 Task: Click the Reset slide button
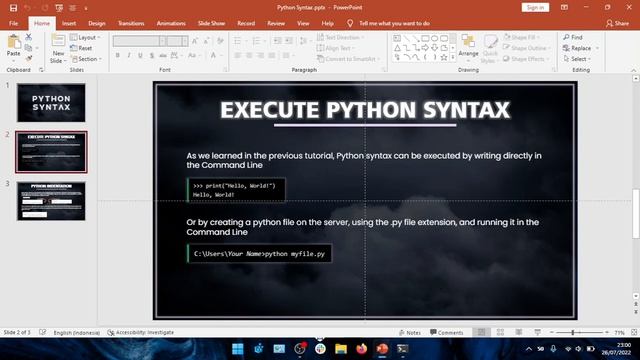(x=81, y=48)
